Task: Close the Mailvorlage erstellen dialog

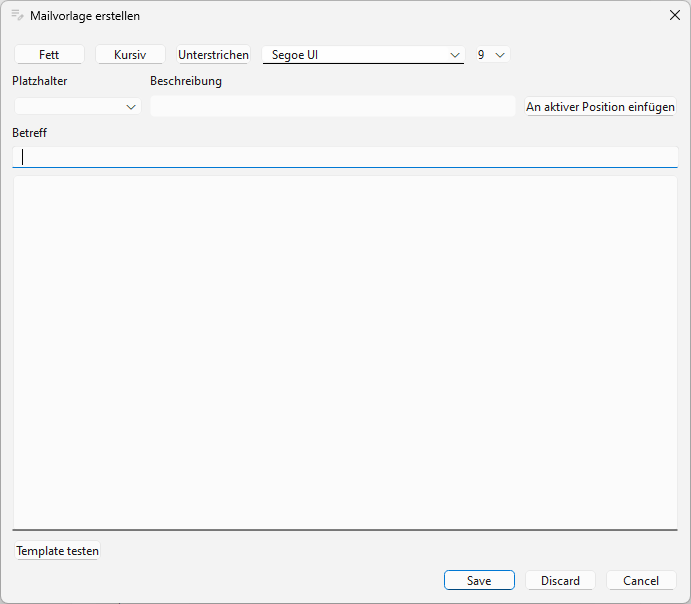Action: [674, 15]
